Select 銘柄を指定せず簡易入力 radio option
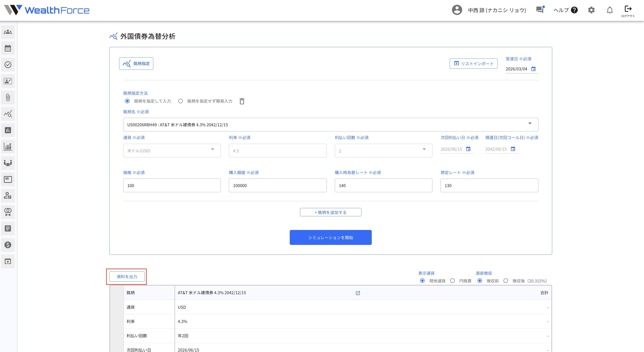This screenshot has width=644, height=352. 180,101
